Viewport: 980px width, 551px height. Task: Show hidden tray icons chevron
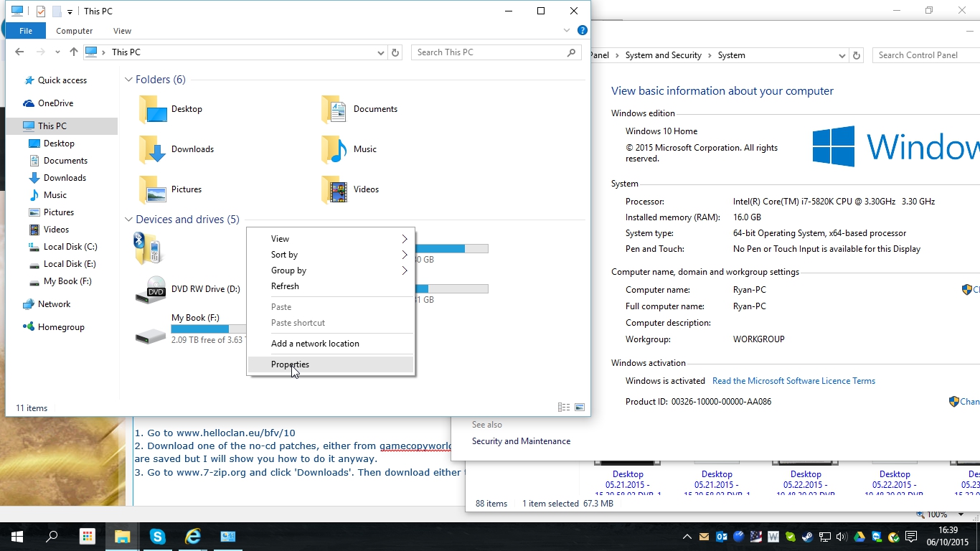(687, 537)
